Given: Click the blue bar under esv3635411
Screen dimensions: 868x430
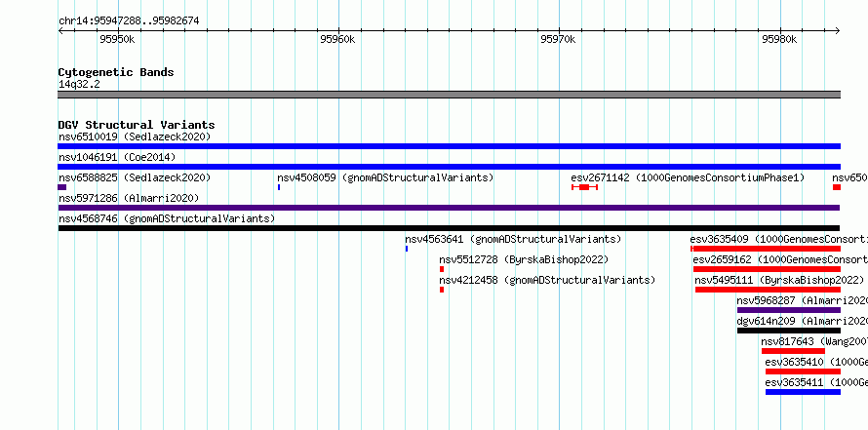Looking at the screenshot, I should tap(803, 392).
